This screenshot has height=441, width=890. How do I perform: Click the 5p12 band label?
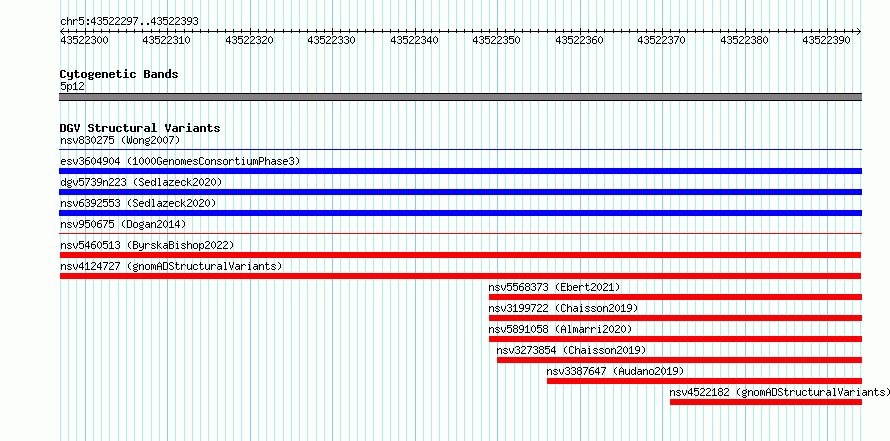pos(72,86)
